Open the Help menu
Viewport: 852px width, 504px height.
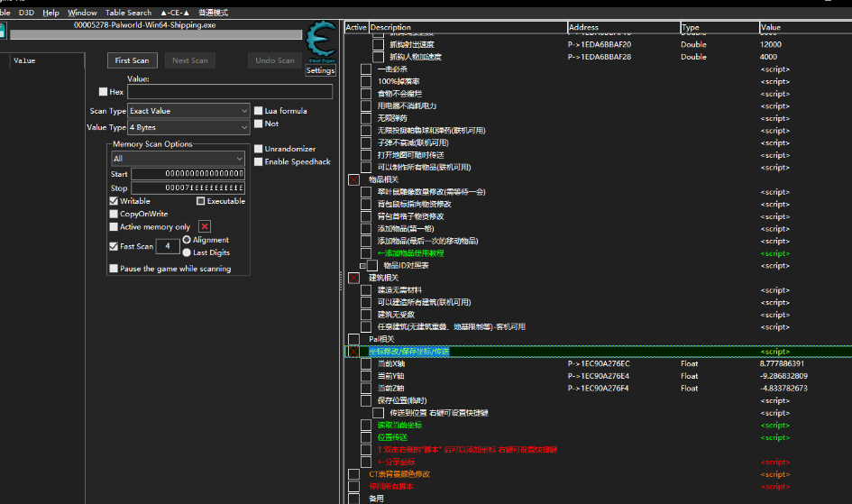(50, 13)
